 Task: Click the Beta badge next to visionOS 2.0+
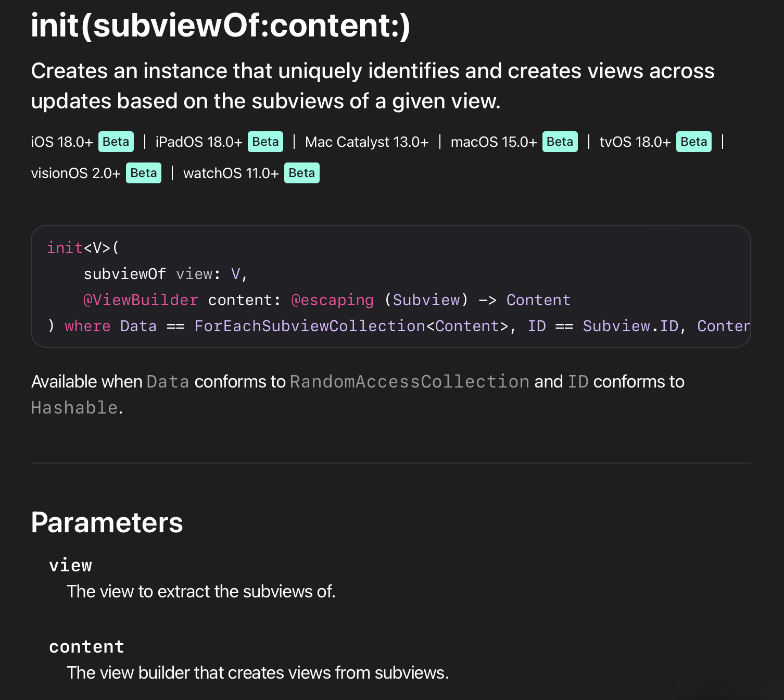coord(144,173)
